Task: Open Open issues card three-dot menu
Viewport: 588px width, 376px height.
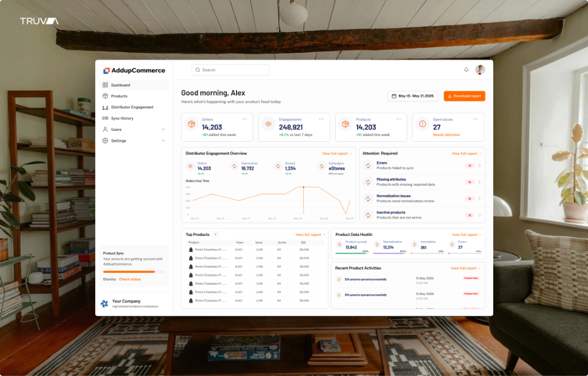Action: (475, 119)
